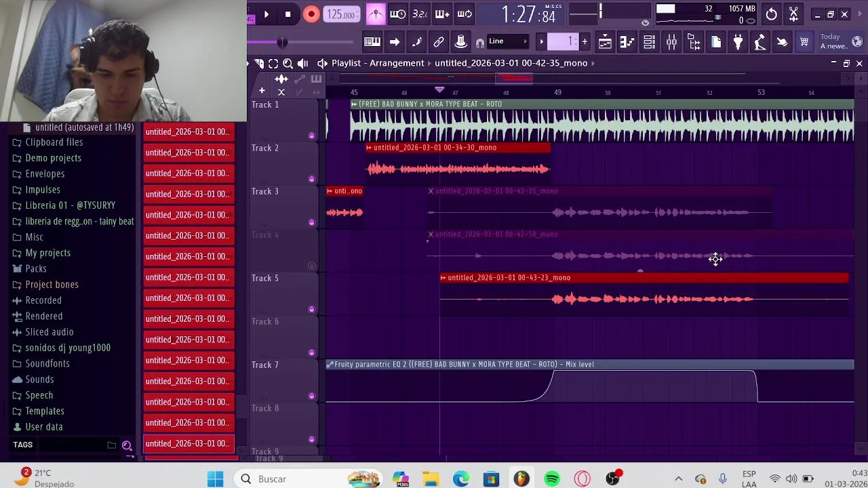868x488 pixels.
Task: Click the right-arrow step edit icon
Action: click(x=394, y=42)
